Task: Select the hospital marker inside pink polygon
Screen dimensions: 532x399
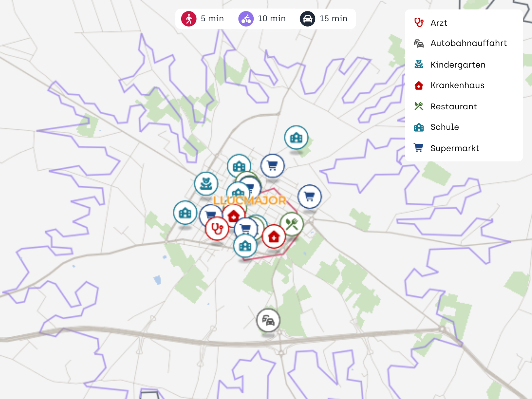Action: [274, 237]
